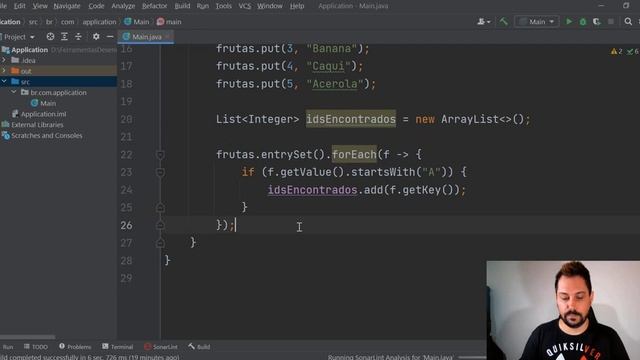
Task: Start debugging with the bug icon
Action: click(x=583, y=22)
